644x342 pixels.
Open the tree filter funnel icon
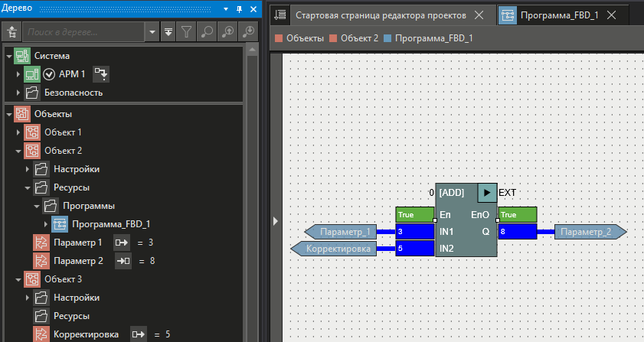[x=187, y=31]
